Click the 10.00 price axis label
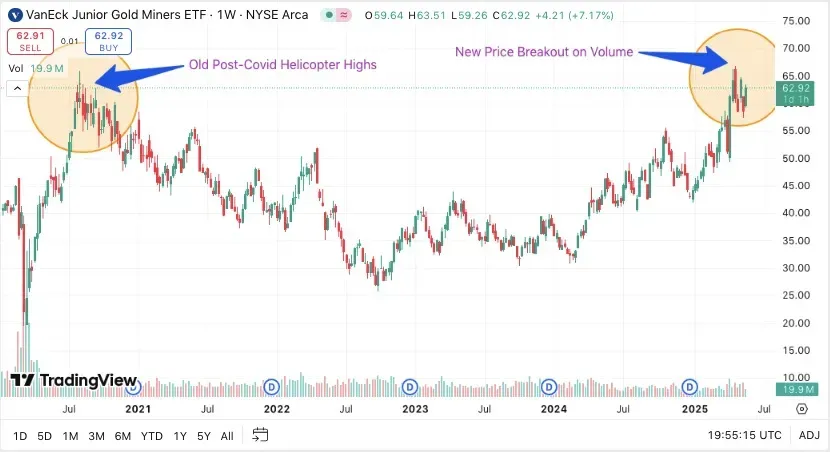 click(796, 377)
